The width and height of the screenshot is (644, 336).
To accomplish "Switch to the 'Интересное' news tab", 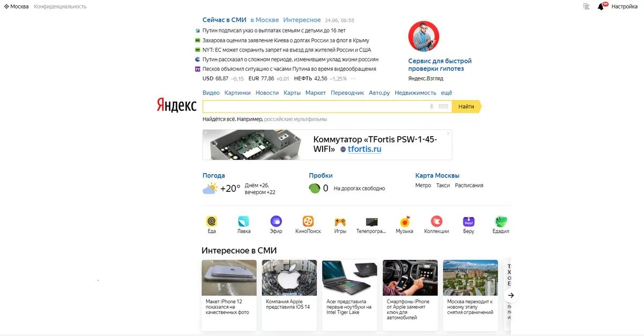I will point(302,20).
